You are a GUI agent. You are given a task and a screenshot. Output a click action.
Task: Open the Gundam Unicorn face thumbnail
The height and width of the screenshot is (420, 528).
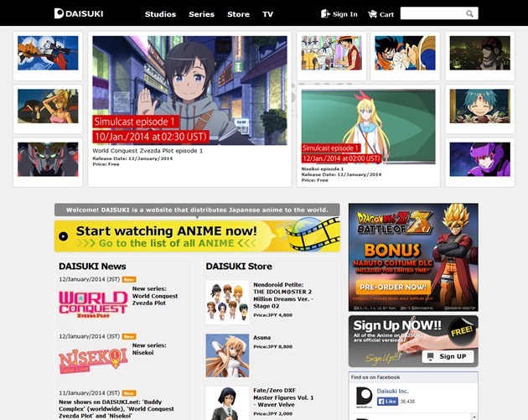[48, 159]
